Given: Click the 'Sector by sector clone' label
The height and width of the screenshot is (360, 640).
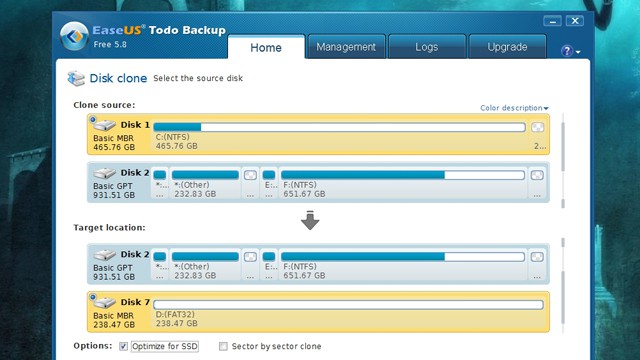Looking at the screenshot, I should point(276,346).
